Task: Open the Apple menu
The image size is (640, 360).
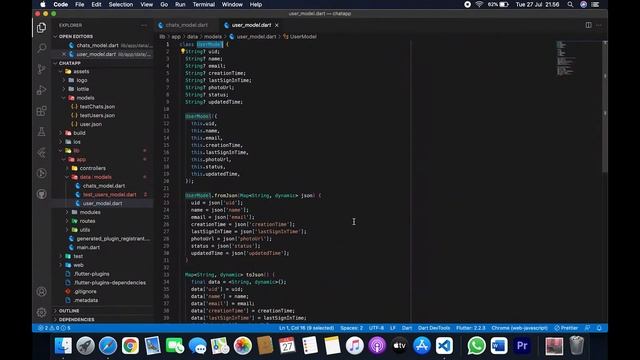Action: (42, 4)
